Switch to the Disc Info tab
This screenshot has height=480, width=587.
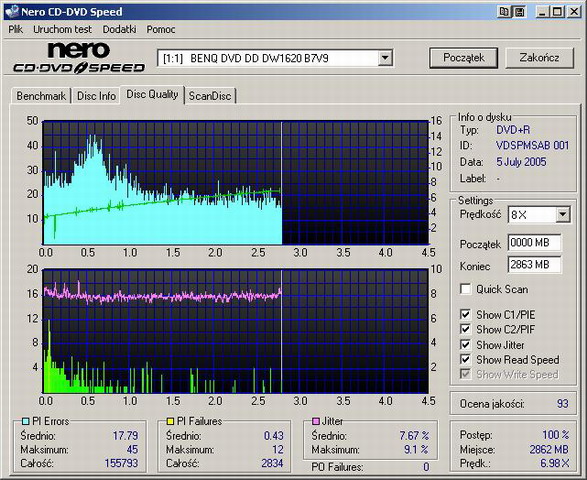coord(96,96)
